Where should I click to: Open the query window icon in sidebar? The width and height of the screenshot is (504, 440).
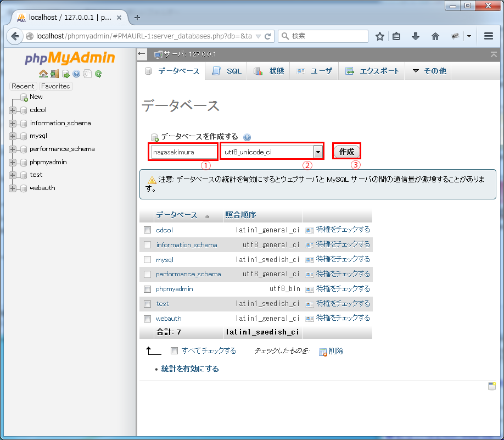click(65, 74)
